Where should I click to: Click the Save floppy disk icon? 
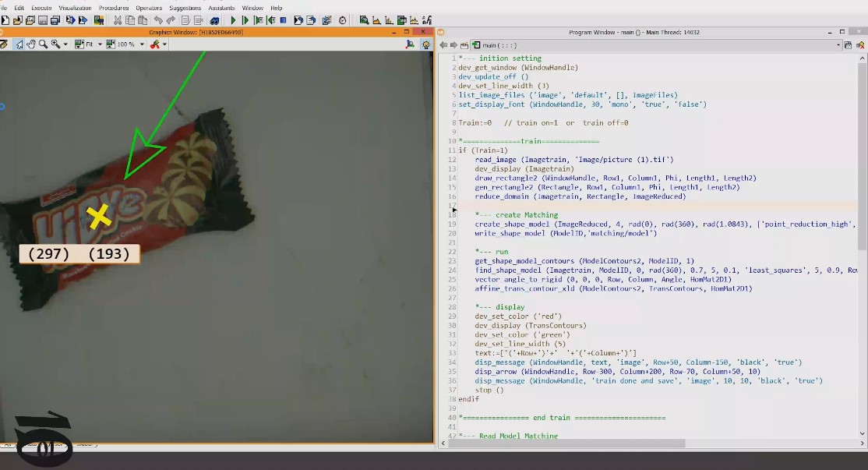[43, 20]
